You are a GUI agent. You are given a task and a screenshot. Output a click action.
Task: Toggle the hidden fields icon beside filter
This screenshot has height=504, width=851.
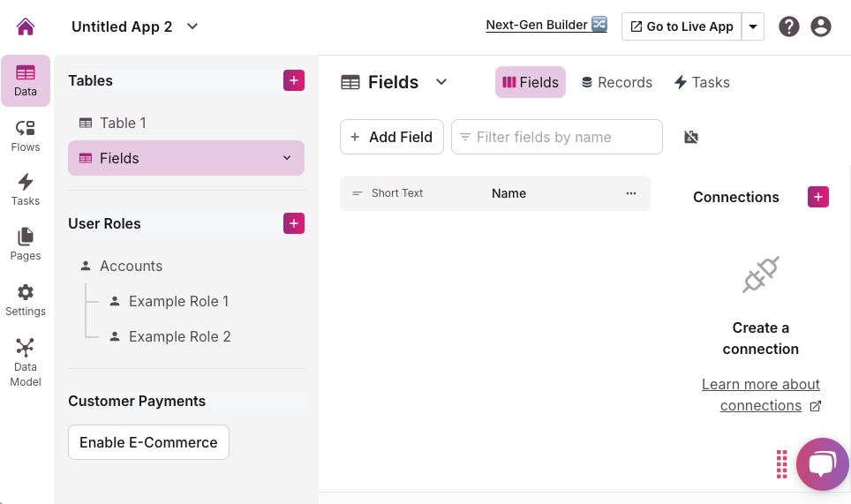click(x=691, y=137)
